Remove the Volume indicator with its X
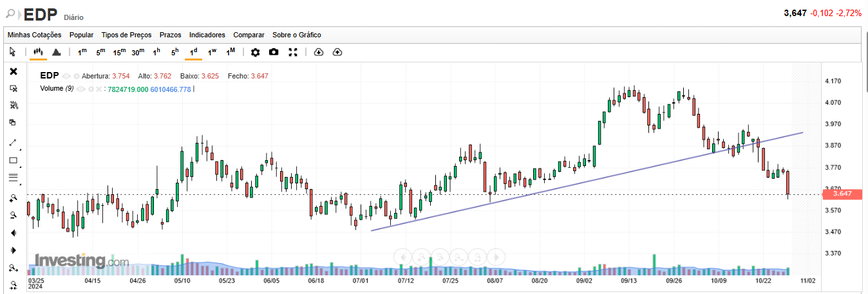 99,89
